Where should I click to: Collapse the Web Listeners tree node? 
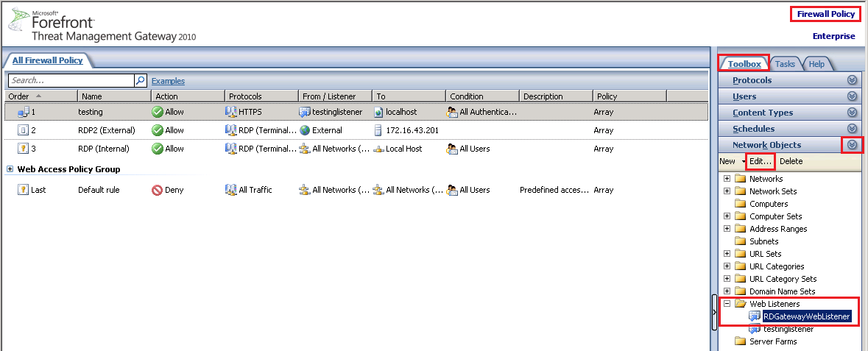pos(727,304)
